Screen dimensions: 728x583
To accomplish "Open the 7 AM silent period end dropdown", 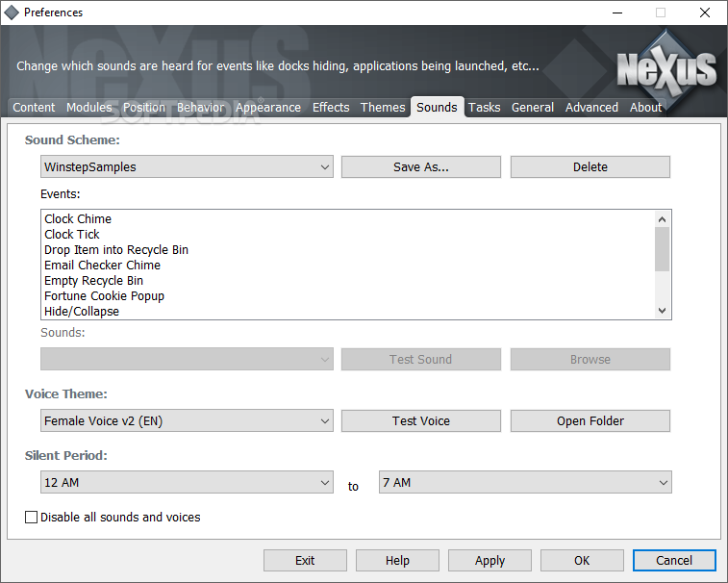I will [525, 482].
